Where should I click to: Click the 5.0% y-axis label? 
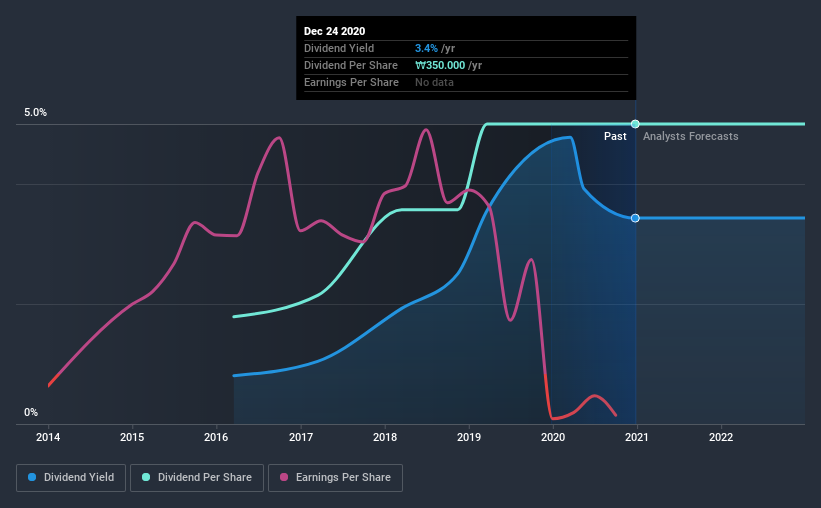[35, 112]
